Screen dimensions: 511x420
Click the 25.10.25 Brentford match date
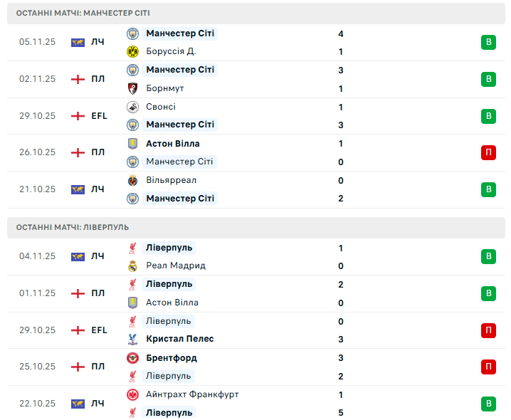(x=37, y=367)
